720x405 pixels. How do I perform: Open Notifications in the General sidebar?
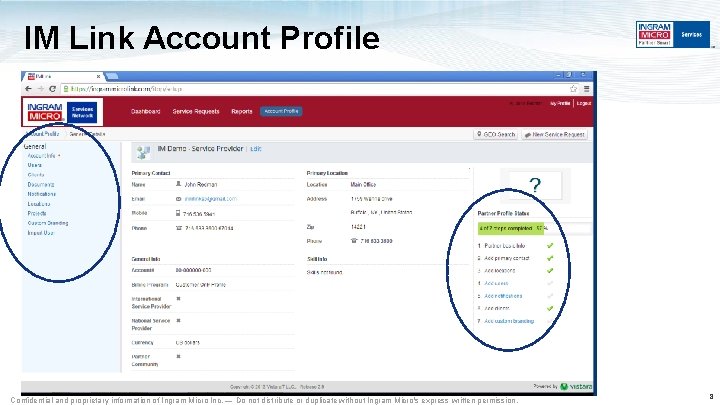click(x=42, y=194)
